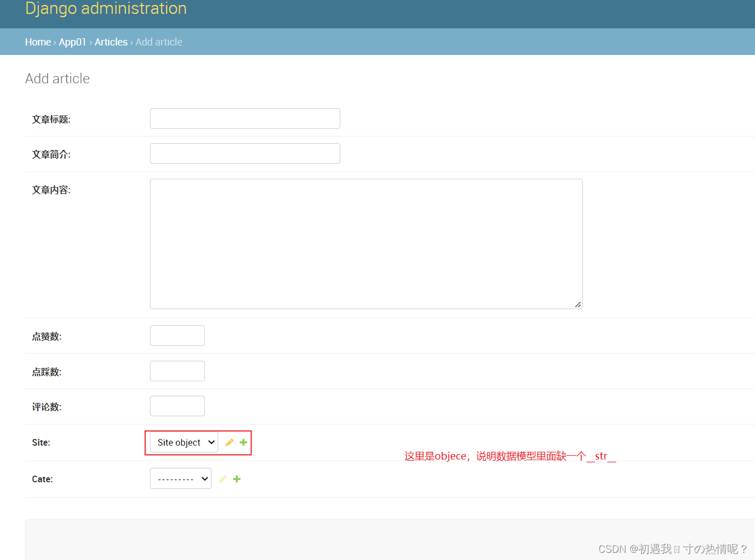Go to Home breadcrumb link
755x560 pixels.
(x=38, y=42)
